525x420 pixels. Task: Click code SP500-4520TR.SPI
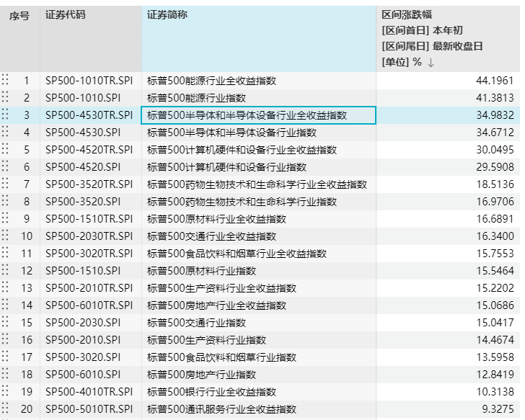click(89, 150)
